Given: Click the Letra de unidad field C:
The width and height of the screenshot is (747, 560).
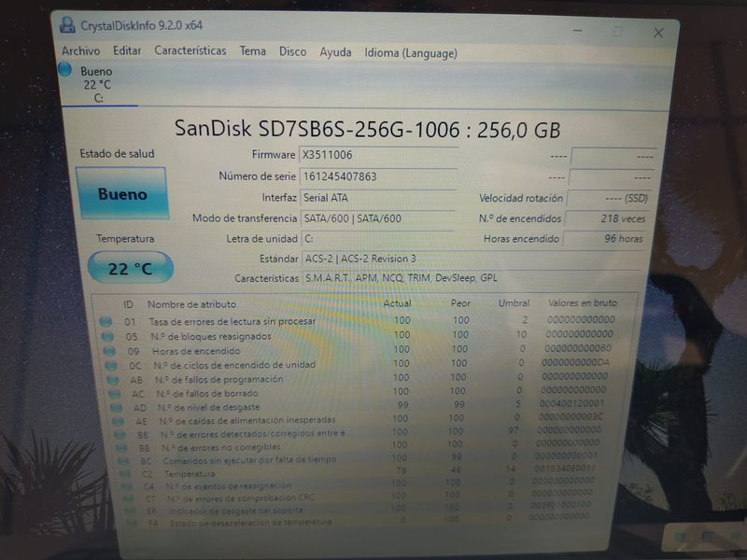Looking at the screenshot, I should click(x=378, y=239).
